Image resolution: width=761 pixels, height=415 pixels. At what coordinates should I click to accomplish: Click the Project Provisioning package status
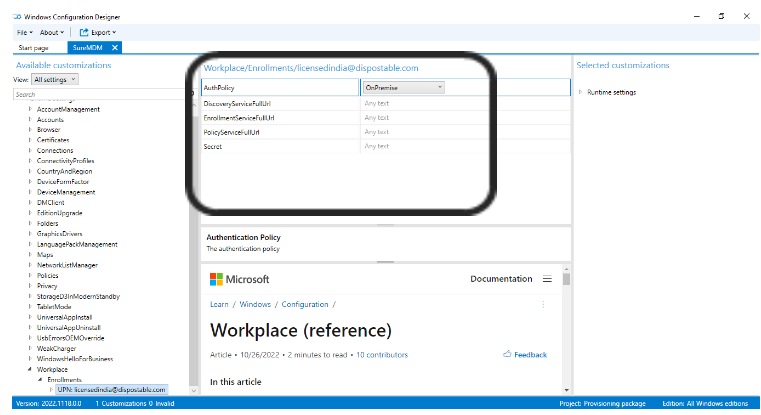click(602, 403)
